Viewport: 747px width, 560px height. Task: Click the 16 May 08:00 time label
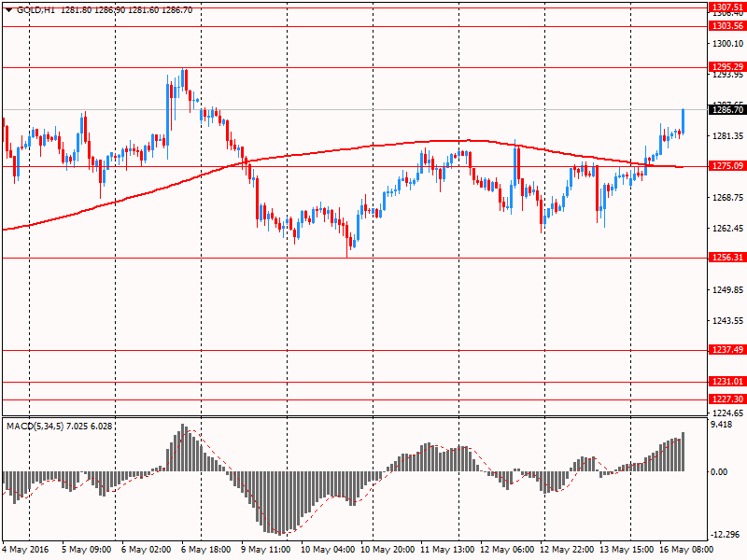[x=686, y=550]
